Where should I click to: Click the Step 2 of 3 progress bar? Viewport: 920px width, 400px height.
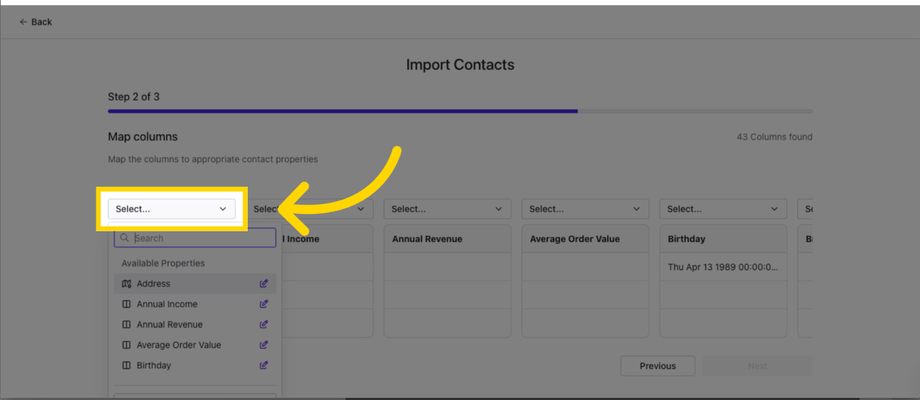pos(460,111)
